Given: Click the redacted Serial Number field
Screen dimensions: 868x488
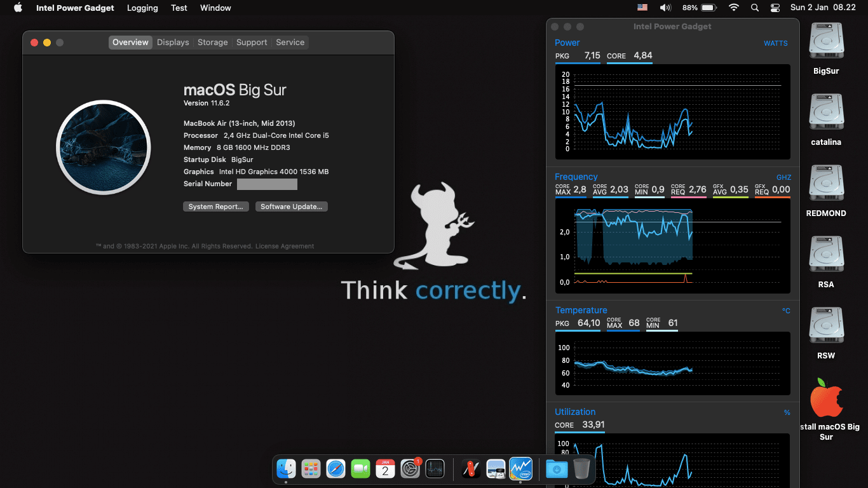Looking at the screenshot, I should coord(267,184).
